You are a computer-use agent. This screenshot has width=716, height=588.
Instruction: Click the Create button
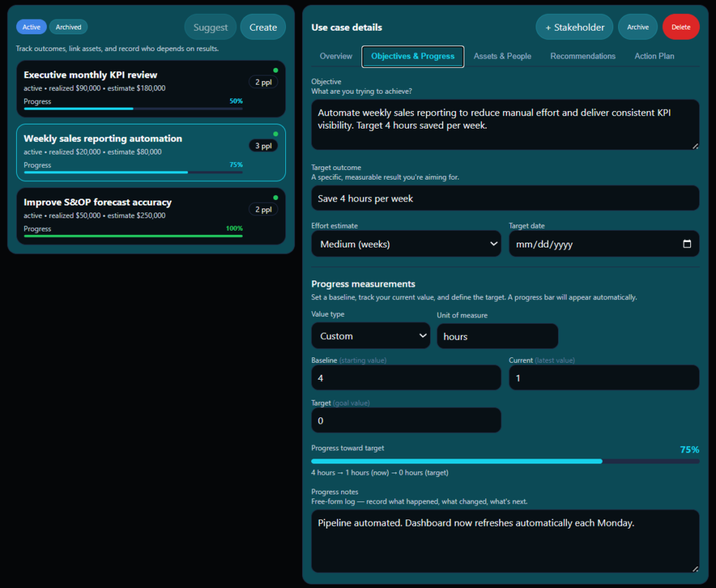[263, 27]
